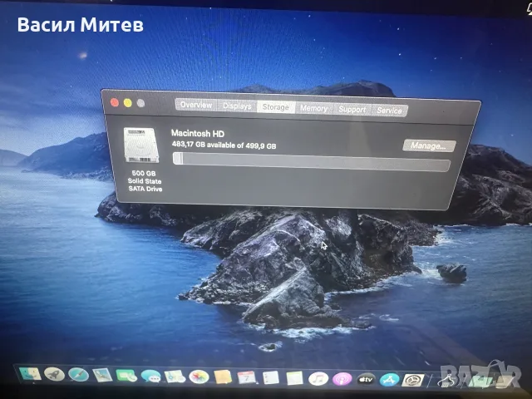This screenshot has height=399, width=532.
Task: Close the About This Mac window
Action: pos(115,102)
